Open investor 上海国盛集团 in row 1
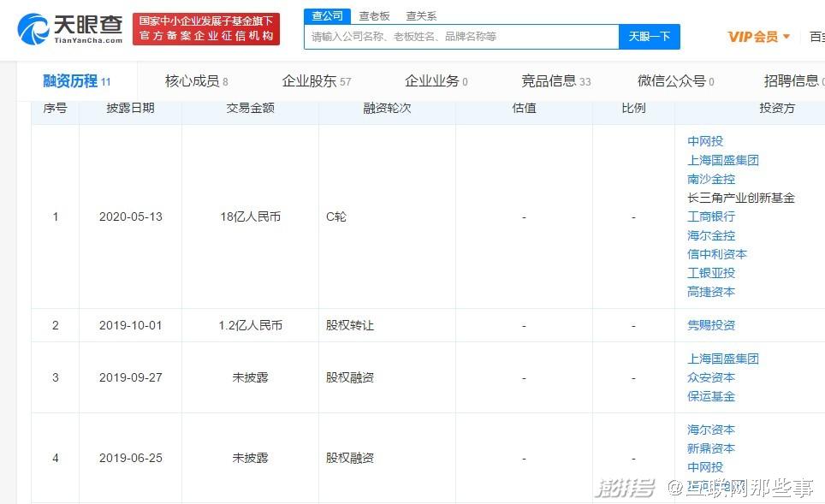The image size is (825, 504). tap(723, 160)
